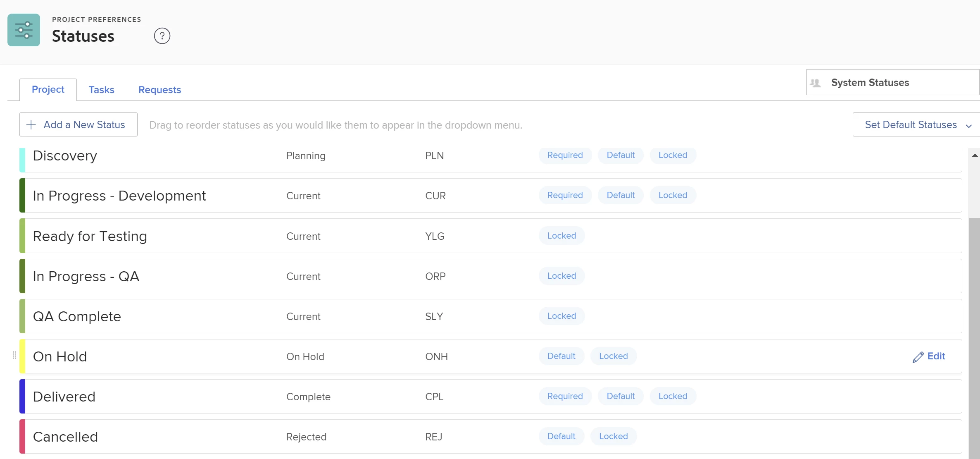Click Add a New Status button
Viewport: 980px width, 459px height.
[78, 125]
